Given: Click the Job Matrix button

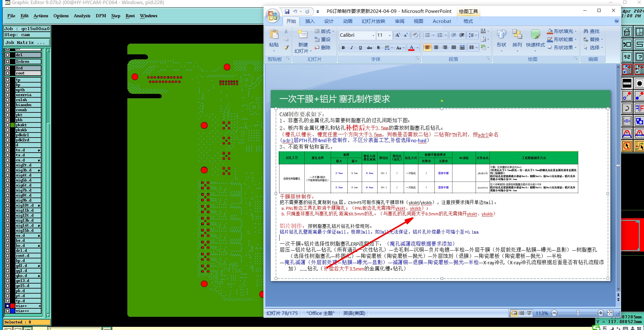Looking at the screenshot, I should [27, 43].
